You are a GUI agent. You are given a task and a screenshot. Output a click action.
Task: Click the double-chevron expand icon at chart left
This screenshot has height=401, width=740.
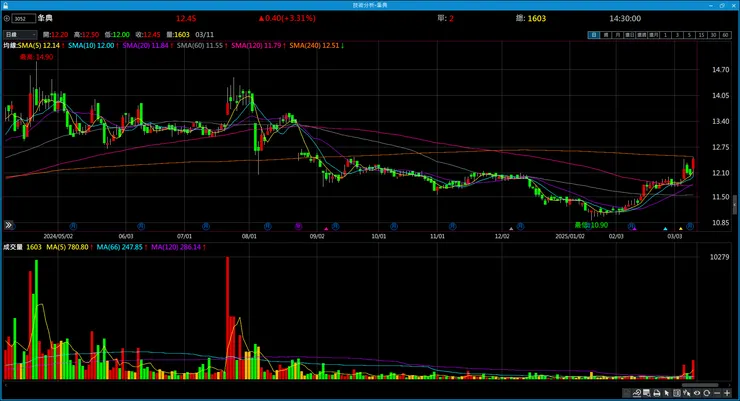[8, 225]
